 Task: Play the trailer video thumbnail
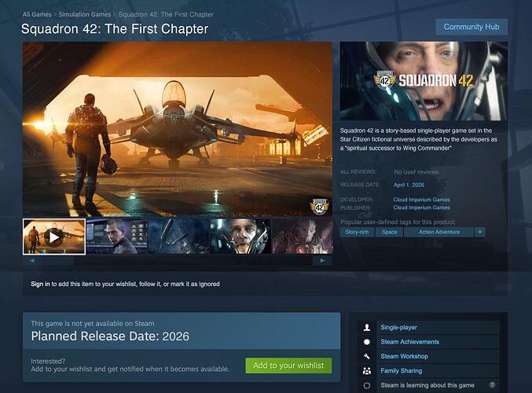[x=54, y=237]
